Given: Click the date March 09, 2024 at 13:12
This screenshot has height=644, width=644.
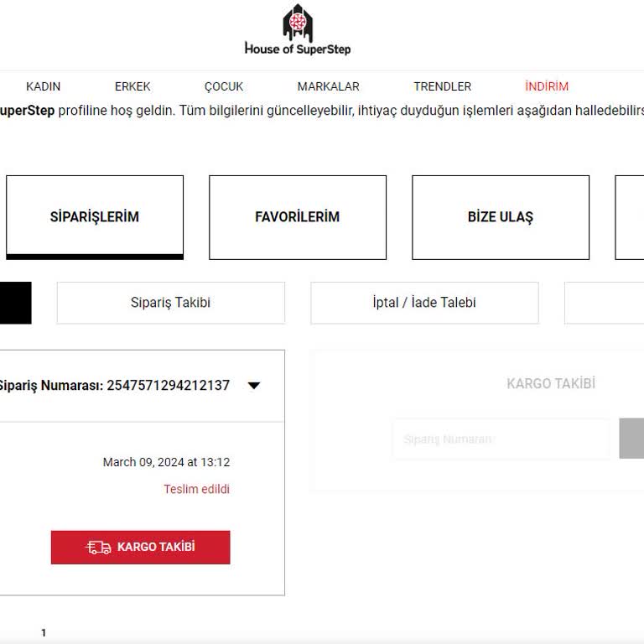Looking at the screenshot, I should click(166, 462).
